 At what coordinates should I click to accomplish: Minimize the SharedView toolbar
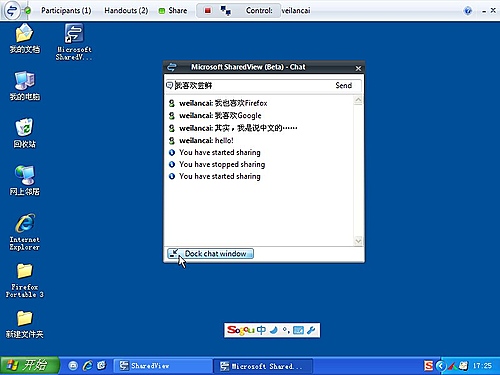click(484, 11)
